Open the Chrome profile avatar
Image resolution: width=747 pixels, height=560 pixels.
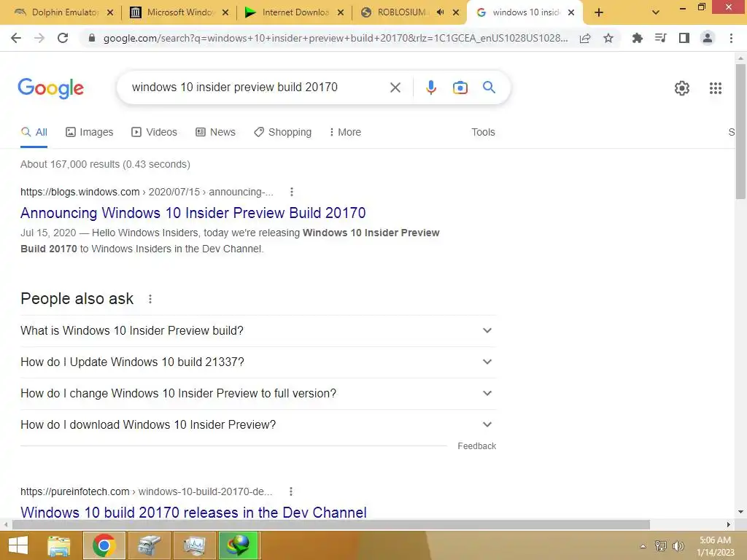(708, 38)
